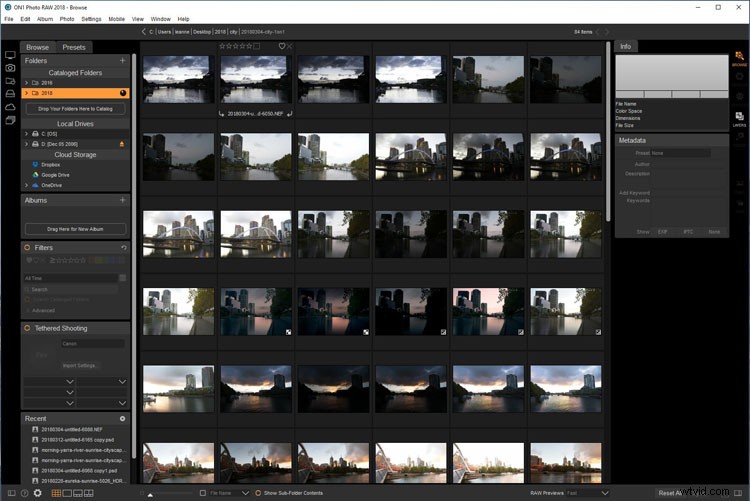Go back using the breadcrumb back arrow

(143, 32)
